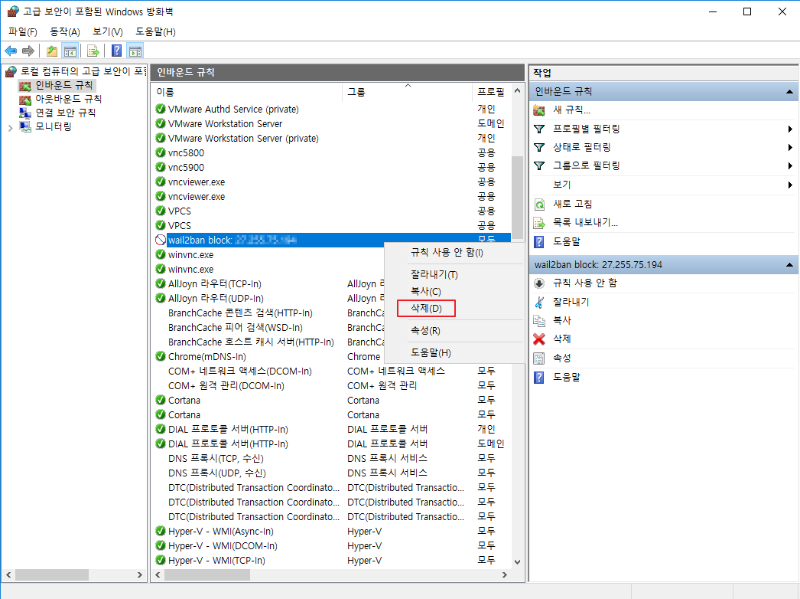Expand the 모니터링 tree node arrow

(x=9, y=127)
